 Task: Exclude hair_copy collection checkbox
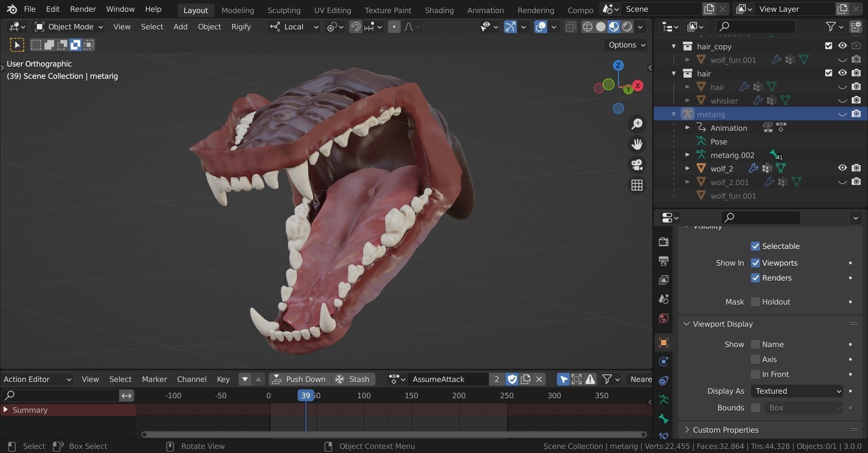(x=828, y=46)
